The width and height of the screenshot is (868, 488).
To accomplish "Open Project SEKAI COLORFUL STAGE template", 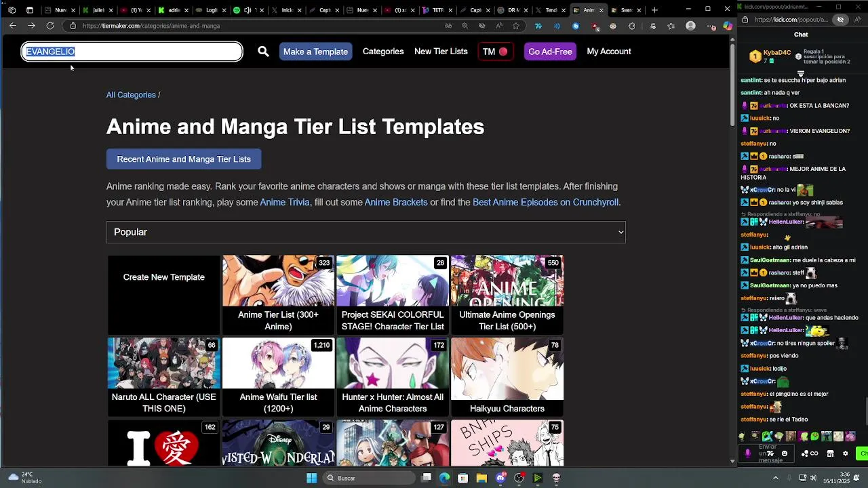I will tap(393, 295).
